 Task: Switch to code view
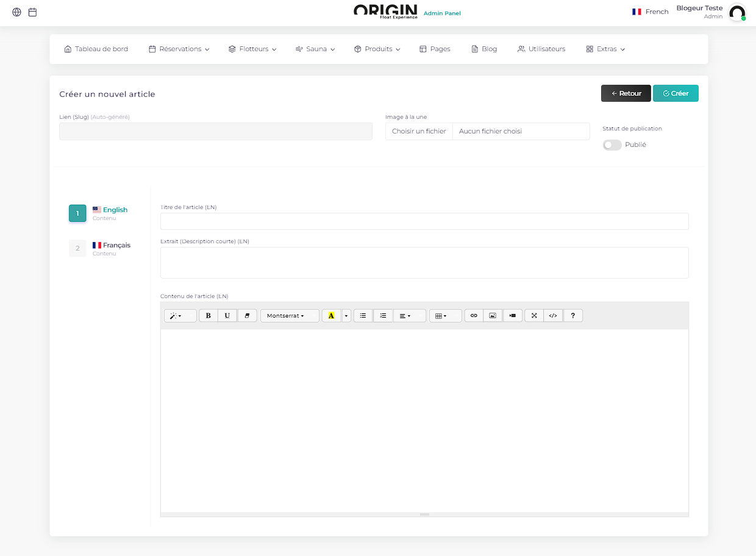coord(553,316)
